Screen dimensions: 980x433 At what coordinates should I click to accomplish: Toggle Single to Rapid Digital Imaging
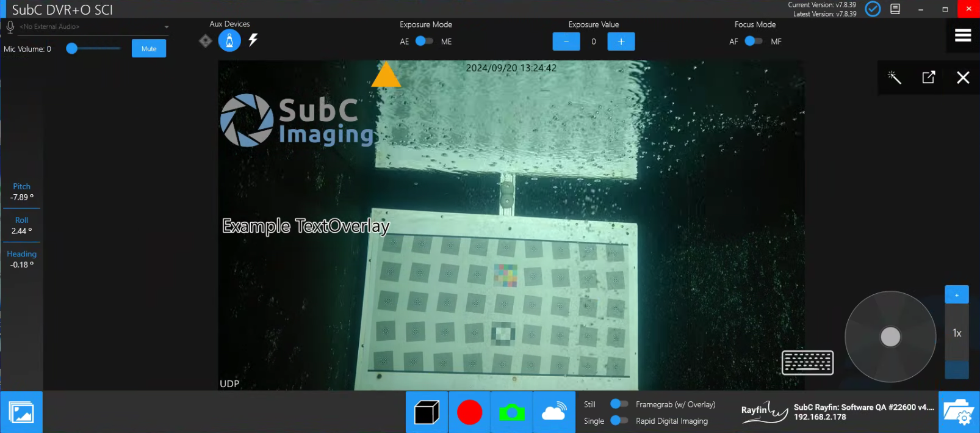coord(619,421)
